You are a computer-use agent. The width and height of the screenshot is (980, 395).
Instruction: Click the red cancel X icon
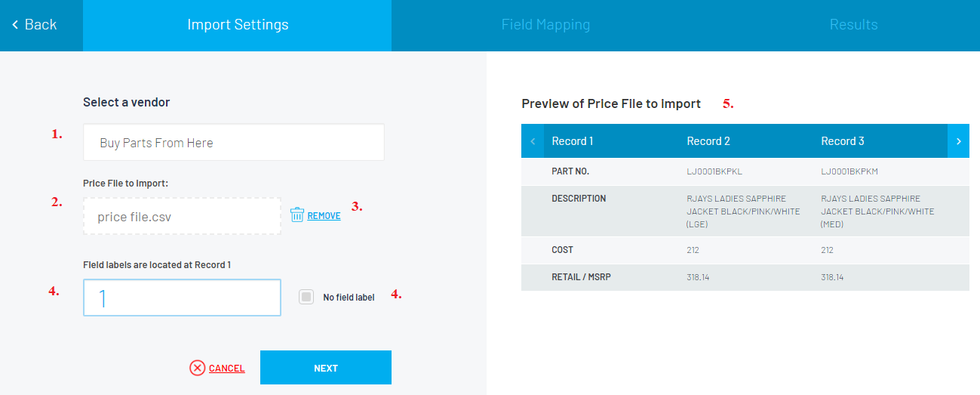[198, 368]
